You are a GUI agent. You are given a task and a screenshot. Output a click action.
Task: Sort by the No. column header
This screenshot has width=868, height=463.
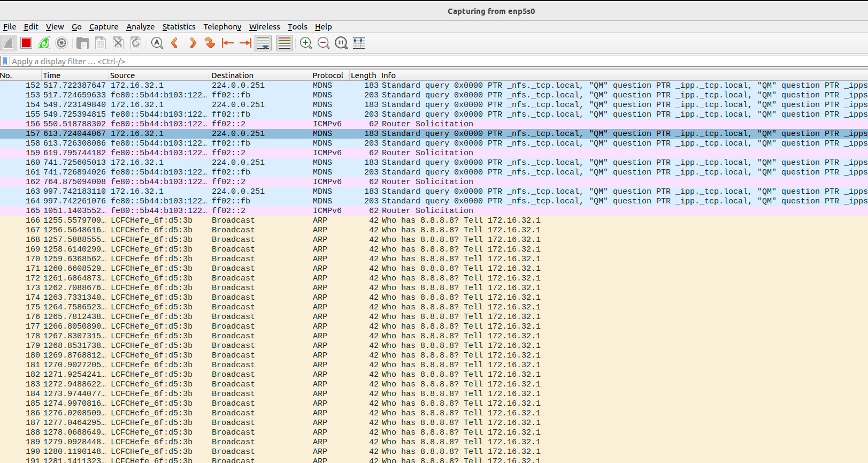click(20, 75)
